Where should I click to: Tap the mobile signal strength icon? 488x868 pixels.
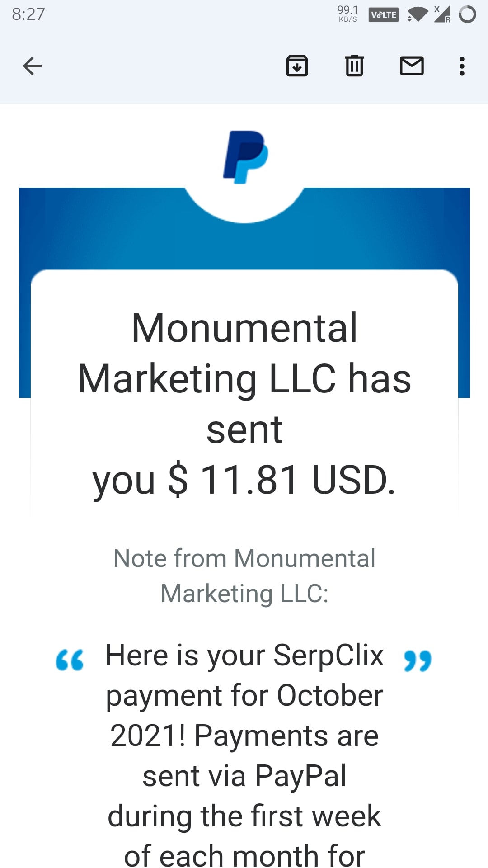(x=442, y=14)
